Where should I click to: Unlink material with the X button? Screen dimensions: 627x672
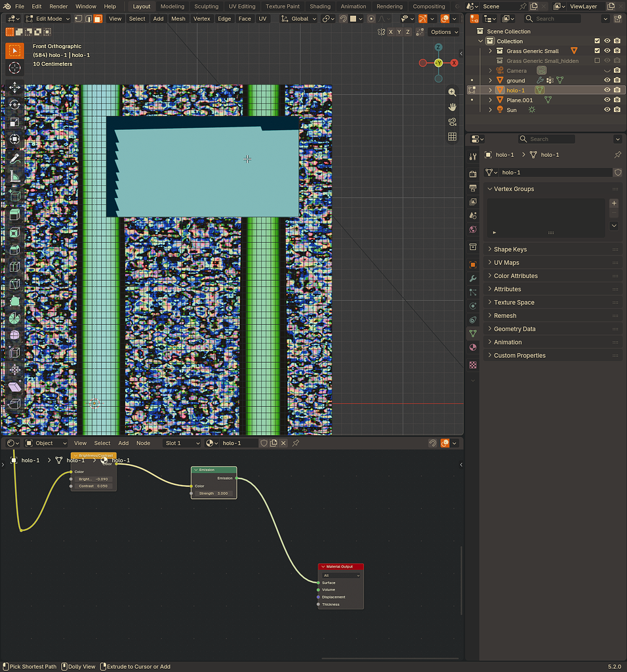[283, 443]
